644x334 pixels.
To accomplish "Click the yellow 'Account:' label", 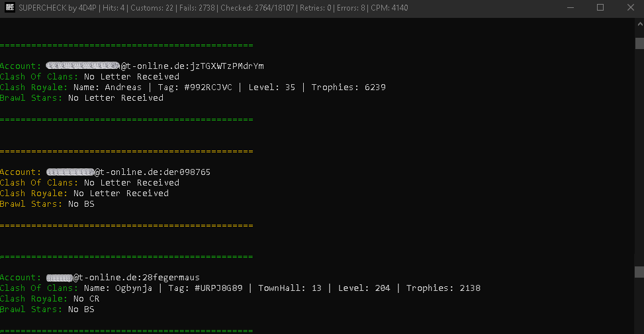I will 21,172.
